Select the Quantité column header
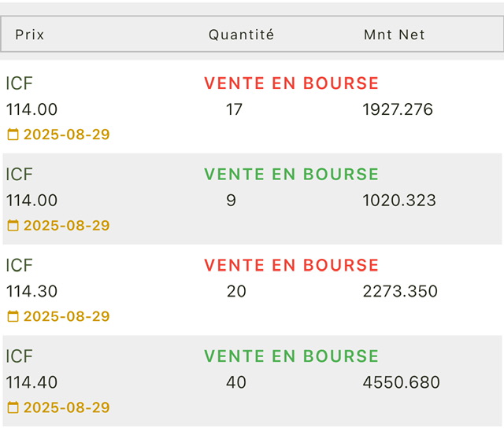 tap(242, 35)
